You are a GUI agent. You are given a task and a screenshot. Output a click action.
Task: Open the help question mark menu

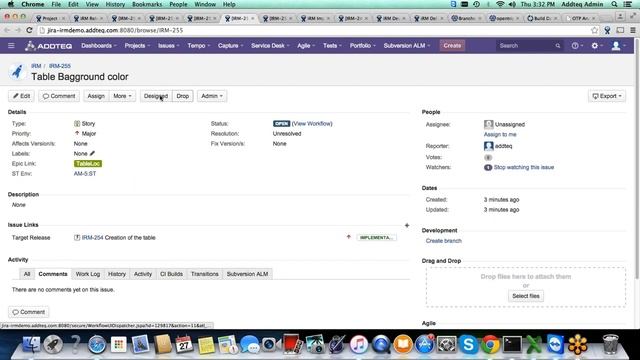point(577,46)
